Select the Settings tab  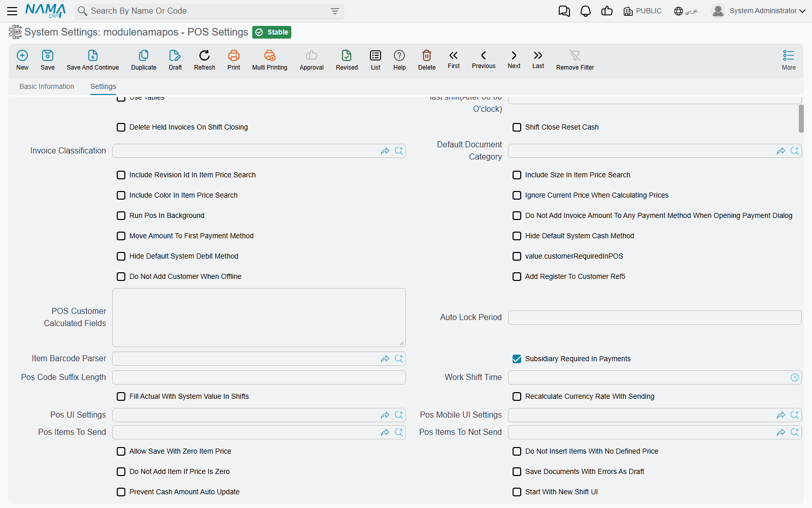pyautogui.click(x=103, y=86)
